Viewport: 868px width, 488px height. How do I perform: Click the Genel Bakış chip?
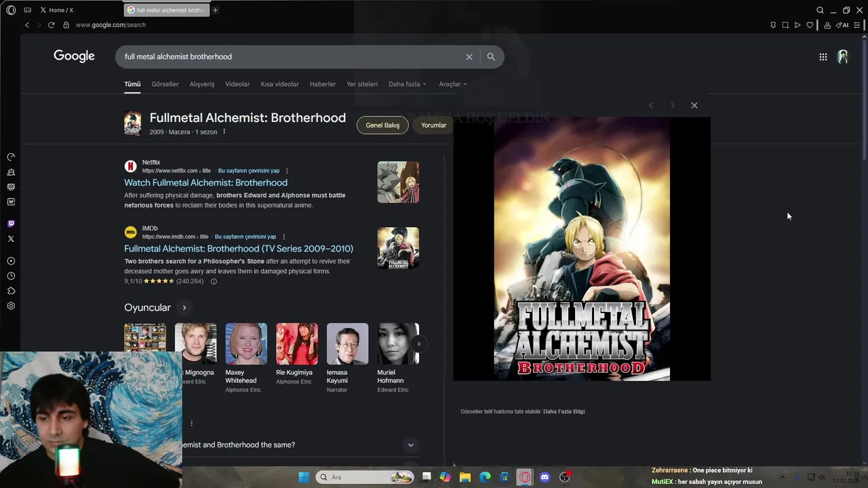(x=382, y=125)
